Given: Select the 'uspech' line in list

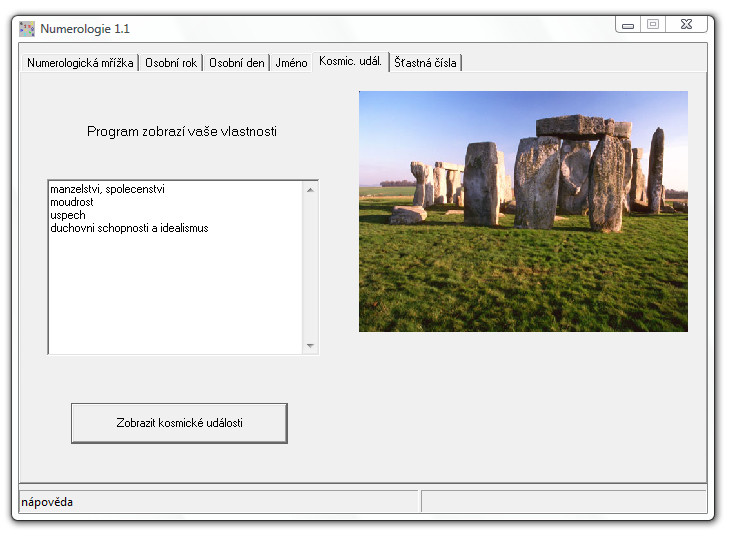Looking at the screenshot, I should point(68,215).
